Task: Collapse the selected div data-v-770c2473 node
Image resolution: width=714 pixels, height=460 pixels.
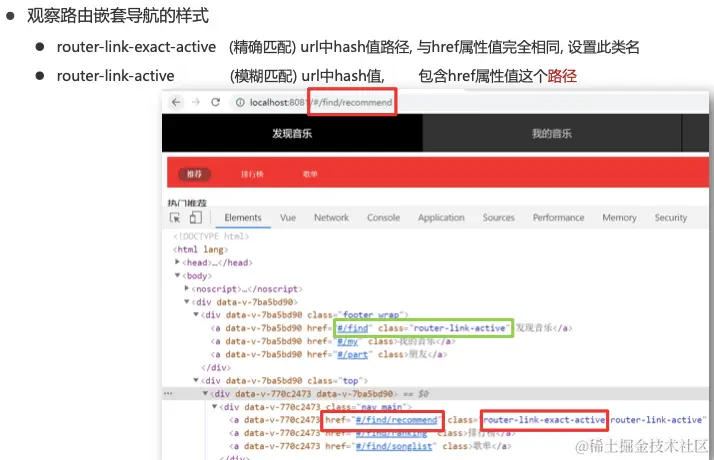Action: point(205,393)
